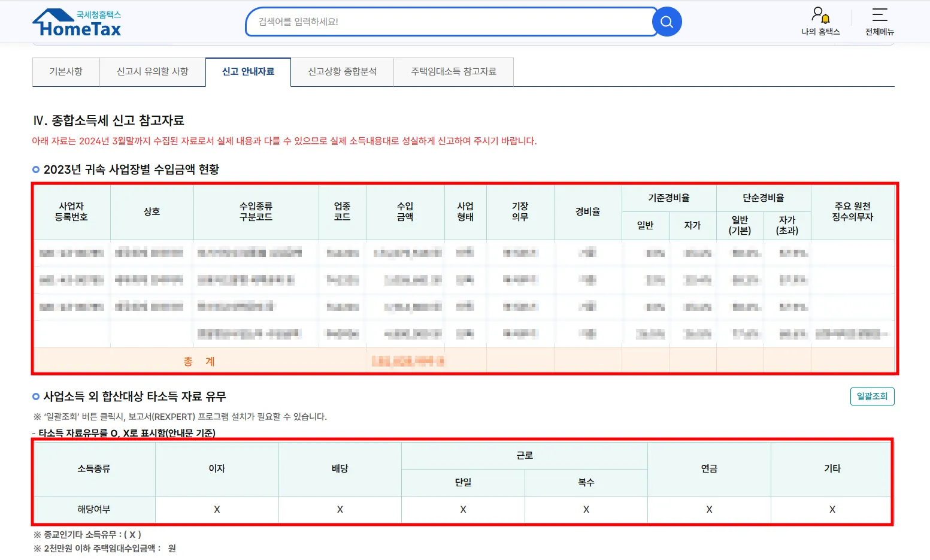Click the 배당 column header

(x=340, y=469)
